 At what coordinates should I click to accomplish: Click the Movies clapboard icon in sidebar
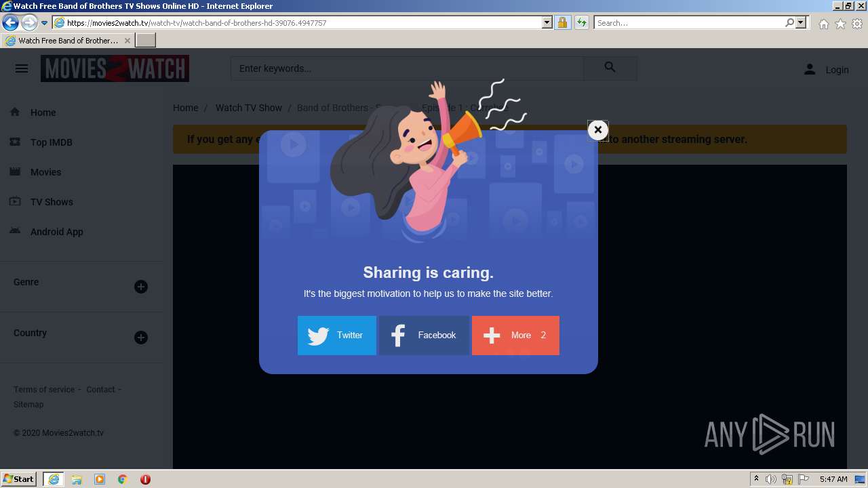tap(15, 171)
